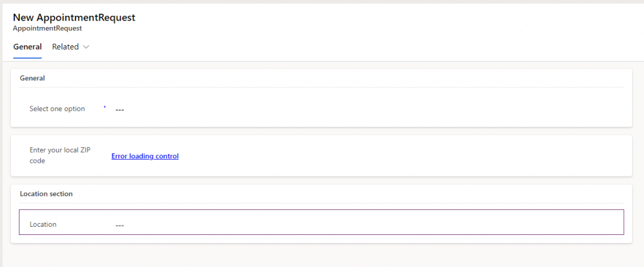Viewport: 644px width, 267px height.
Task: Click the AppointmentRequest entity name subtitle
Action: pyautogui.click(x=47, y=28)
